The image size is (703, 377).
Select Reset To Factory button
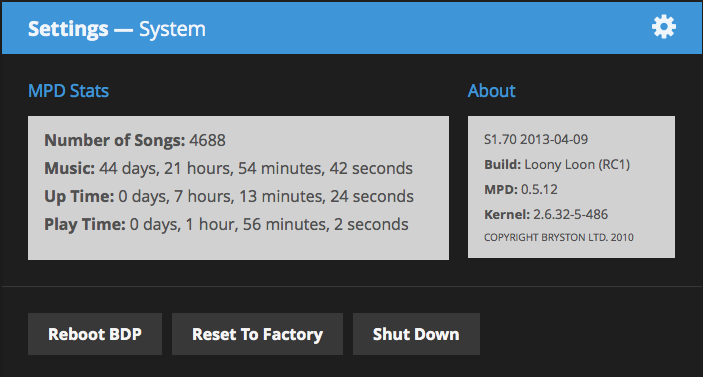[x=257, y=334]
